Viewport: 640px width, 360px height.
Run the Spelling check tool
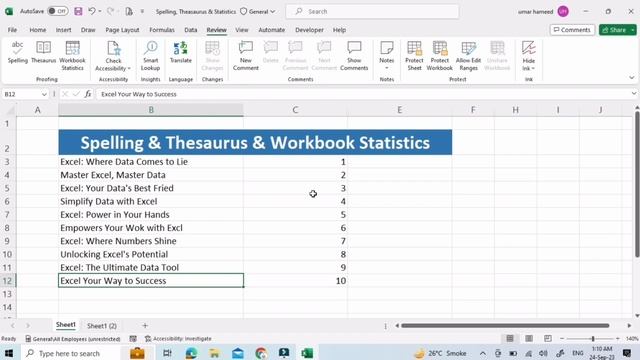click(18, 52)
